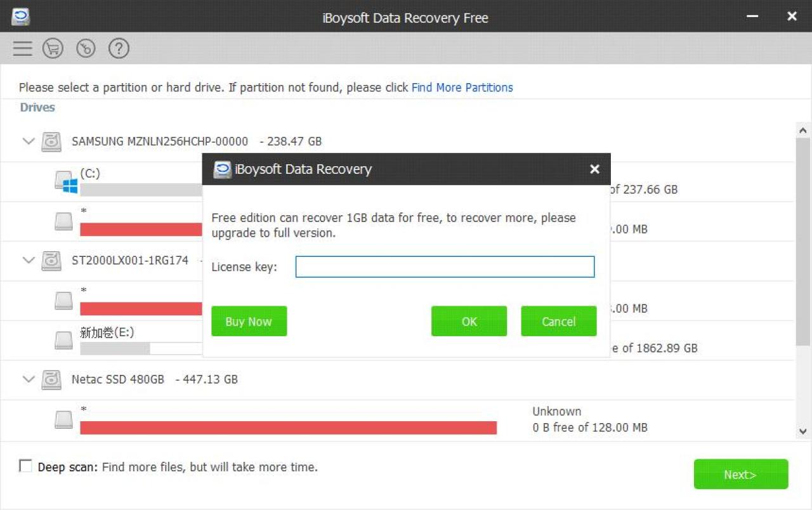The height and width of the screenshot is (510, 812).
Task: Click the shopping cart purchase icon
Action: pyautogui.click(x=53, y=48)
